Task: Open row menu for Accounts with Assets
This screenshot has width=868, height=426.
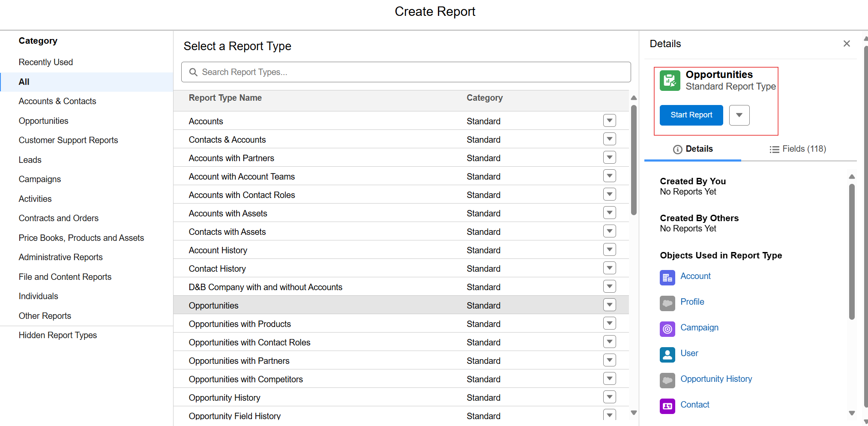Action: pyautogui.click(x=609, y=213)
